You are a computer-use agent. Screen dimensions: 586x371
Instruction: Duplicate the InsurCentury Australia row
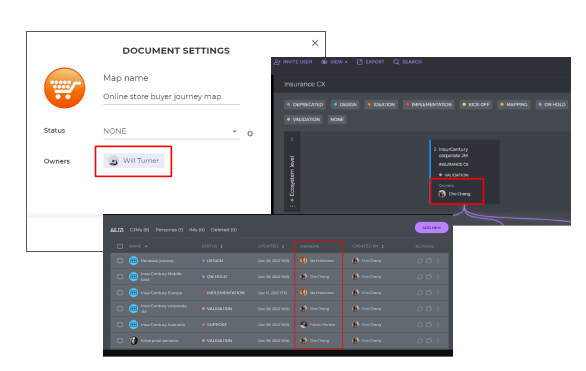pyautogui.click(x=429, y=325)
